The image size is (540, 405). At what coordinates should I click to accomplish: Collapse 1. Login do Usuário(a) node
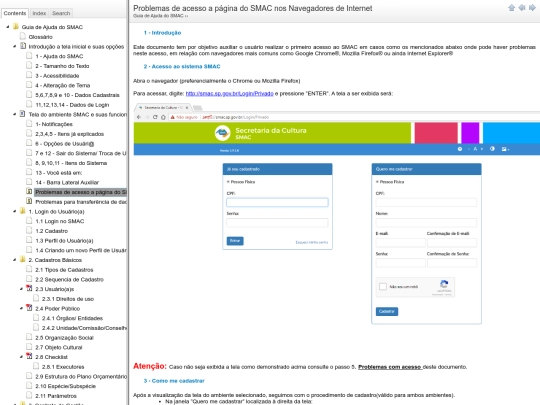14,211
